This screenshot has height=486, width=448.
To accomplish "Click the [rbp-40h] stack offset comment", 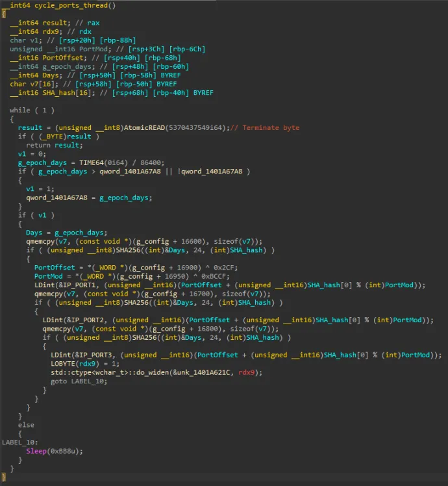I will point(171,93).
